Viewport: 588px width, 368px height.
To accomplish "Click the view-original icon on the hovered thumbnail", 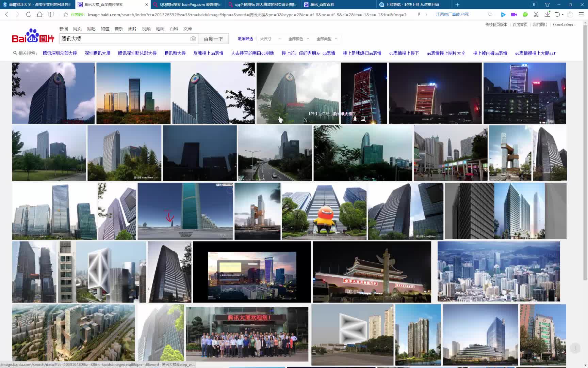I will click(x=362, y=119).
